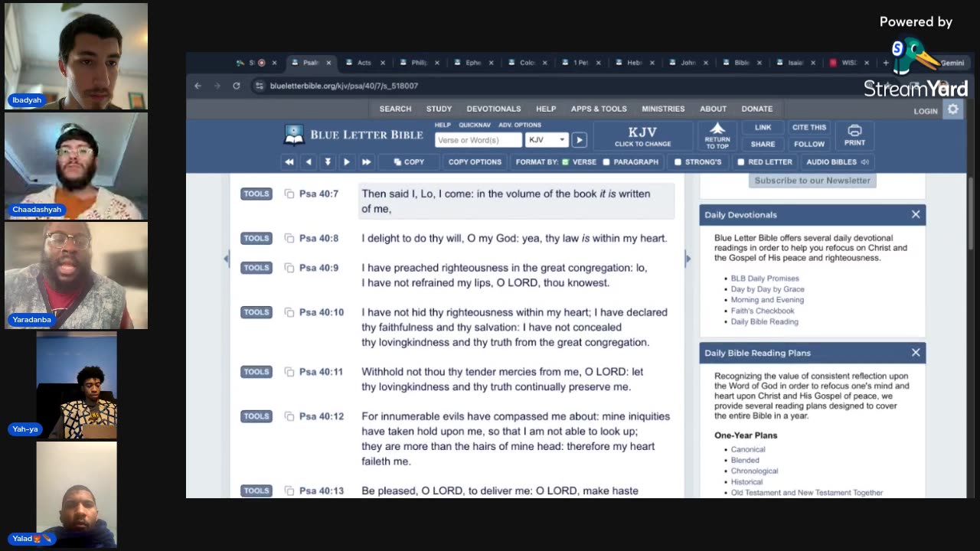980x551 pixels.
Task: Open Tools for Psa 40:8
Action: click(x=256, y=238)
